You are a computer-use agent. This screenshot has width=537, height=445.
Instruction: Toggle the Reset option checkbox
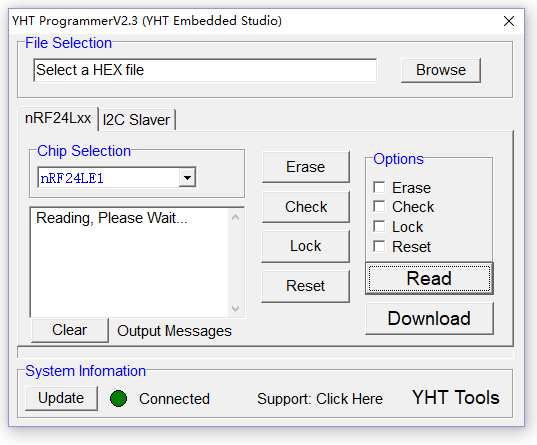[x=379, y=246]
